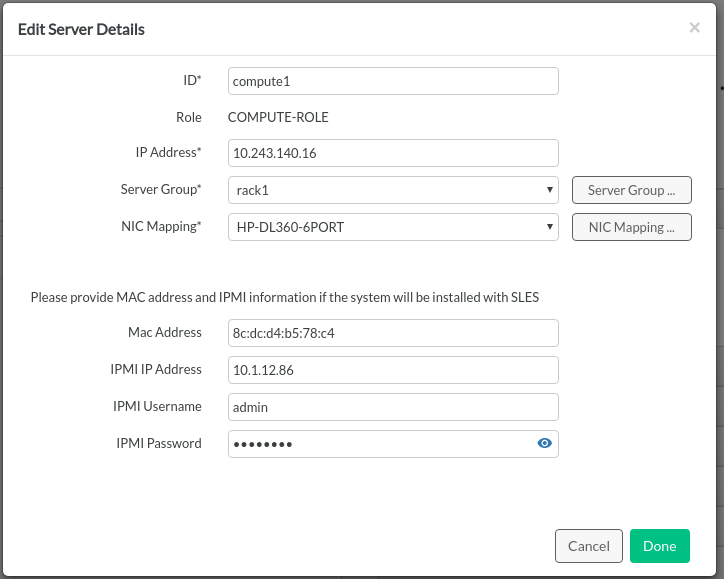
Task: Select the Mac Address input field
Action: [392, 333]
